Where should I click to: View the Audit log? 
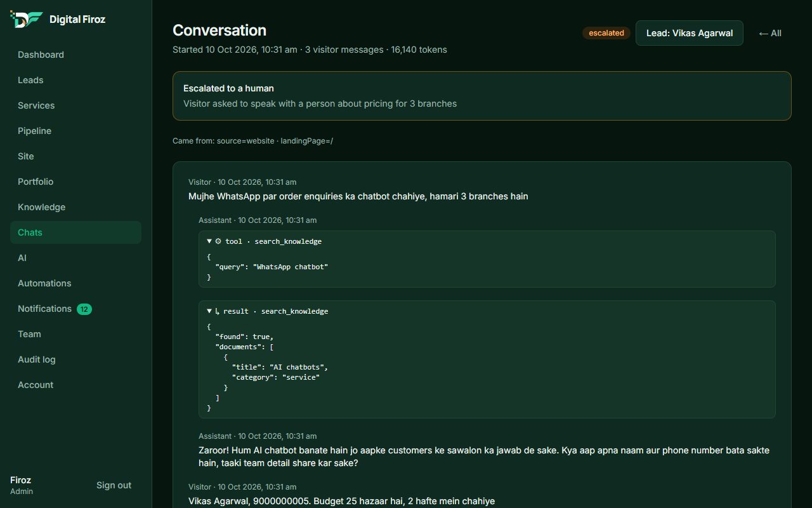pos(75,359)
